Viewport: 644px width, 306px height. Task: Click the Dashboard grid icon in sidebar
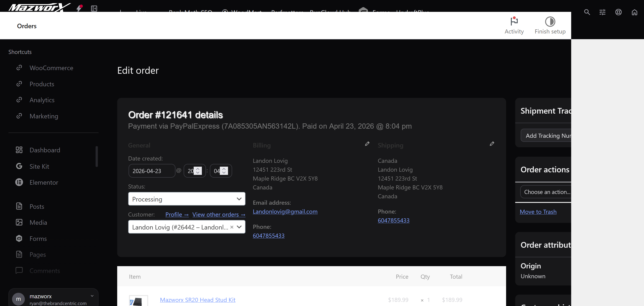click(x=19, y=150)
